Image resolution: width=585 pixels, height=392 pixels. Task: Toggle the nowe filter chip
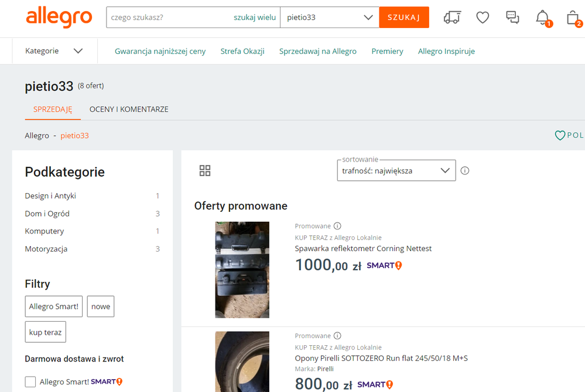(101, 307)
